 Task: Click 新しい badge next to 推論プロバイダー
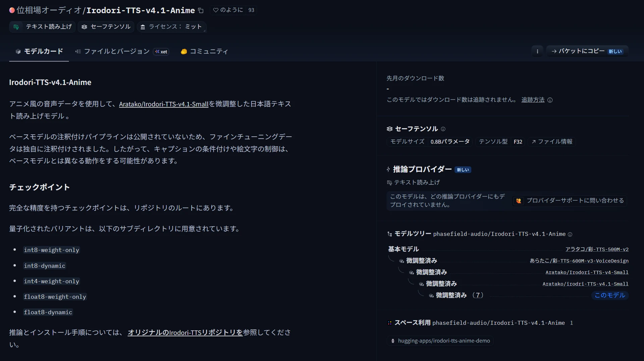463,170
